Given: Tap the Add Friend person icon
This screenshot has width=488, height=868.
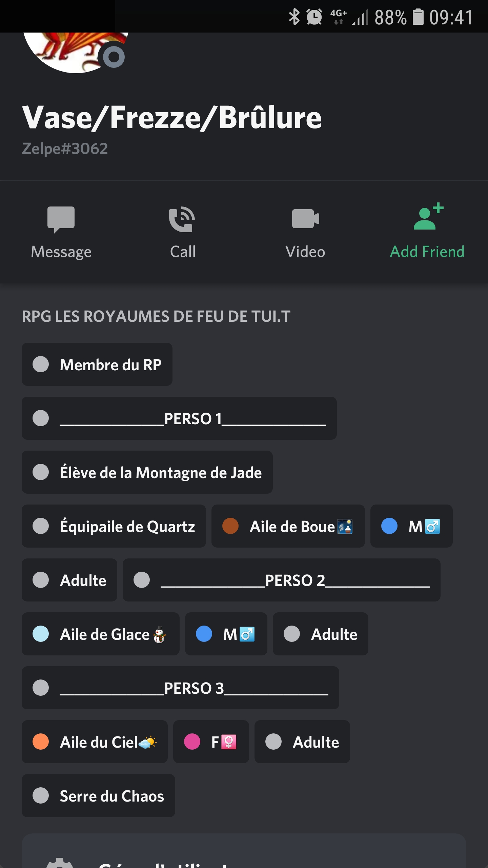Looking at the screenshot, I should coord(428,217).
